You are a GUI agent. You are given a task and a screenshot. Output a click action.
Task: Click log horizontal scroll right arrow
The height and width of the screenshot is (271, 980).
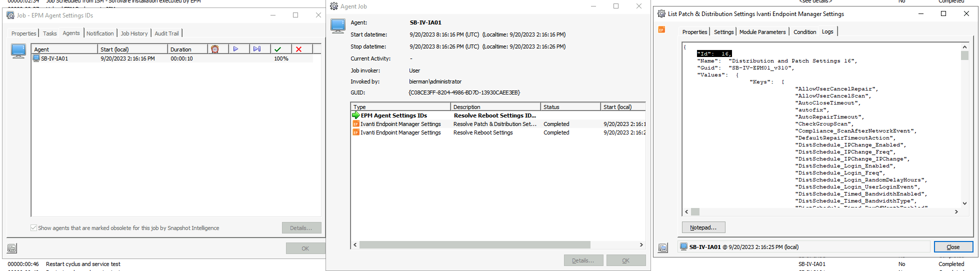(956, 211)
